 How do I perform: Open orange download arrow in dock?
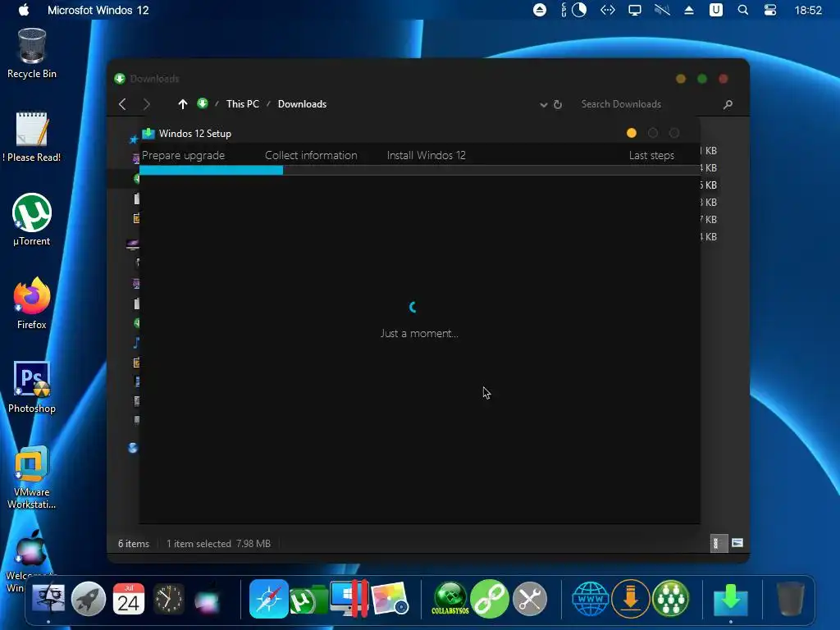(631, 598)
